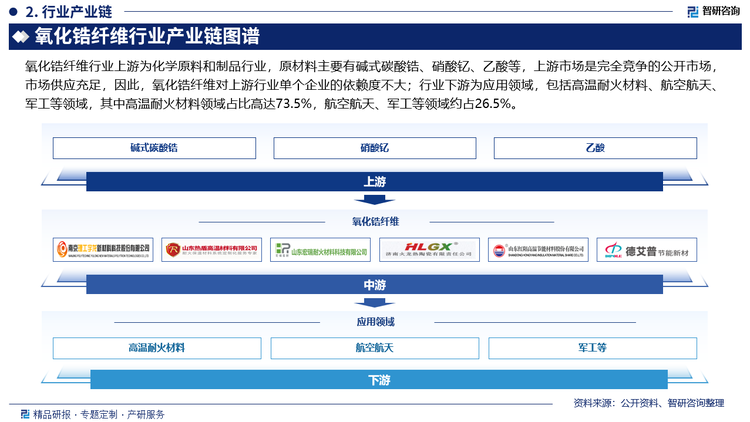Select the 山东宏锦耐火材料 logo
The height and width of the screenshot is (422, 750).
[x=320, y=249]
